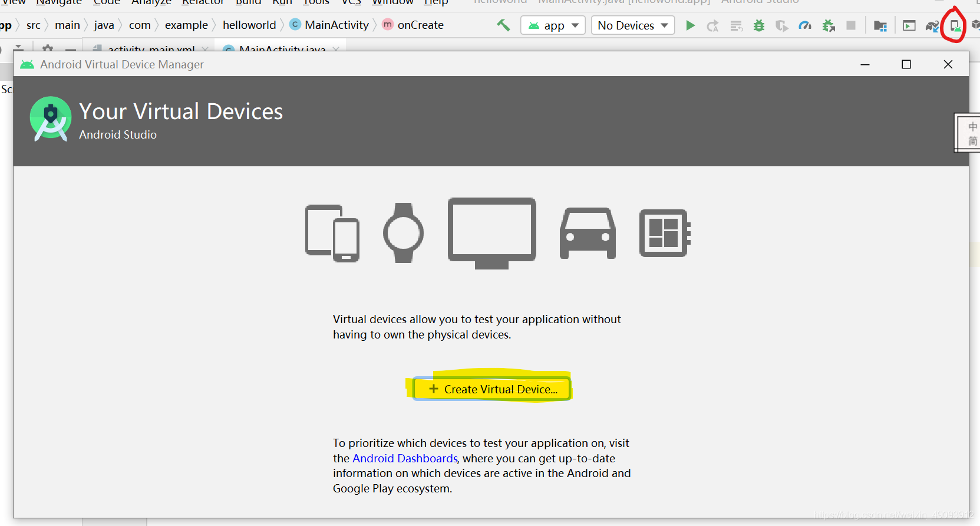This screenshot has height=526, width=980.
Task: Open the No Devices target dropdown
Action: coord(632,25)
